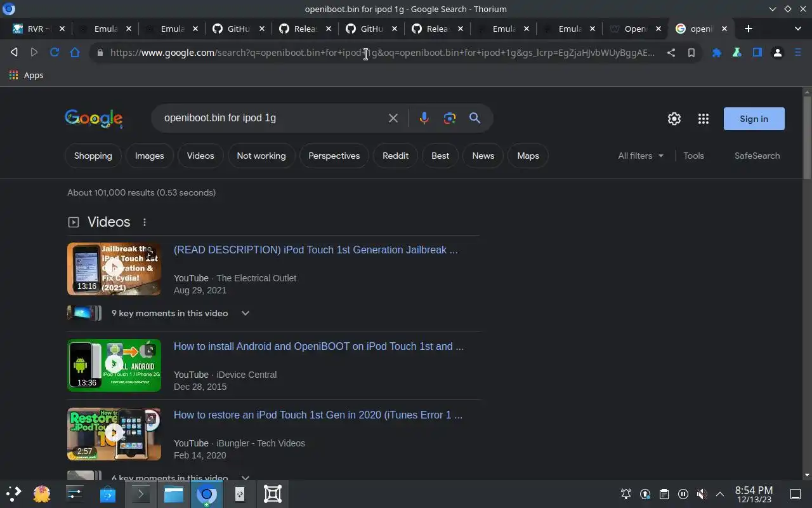Open the application launcher in the taskbar
The width and height of the screenshot is (812, 508).
click(14, 494)
